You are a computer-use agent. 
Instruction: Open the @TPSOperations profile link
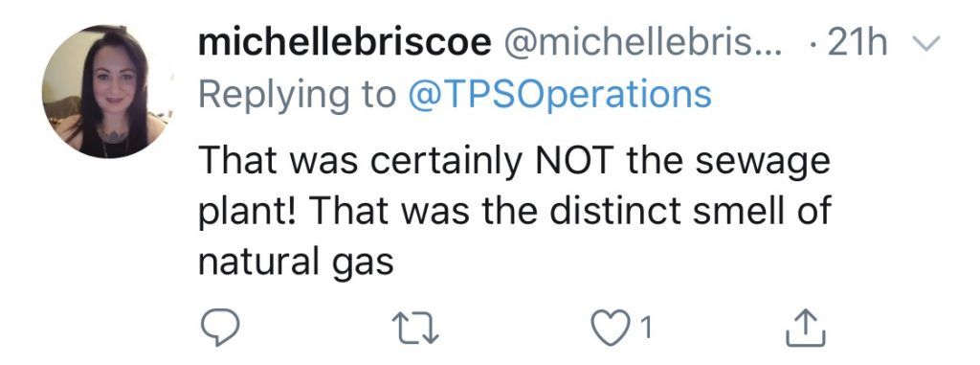pyautogui.click(x=559, y=95)
